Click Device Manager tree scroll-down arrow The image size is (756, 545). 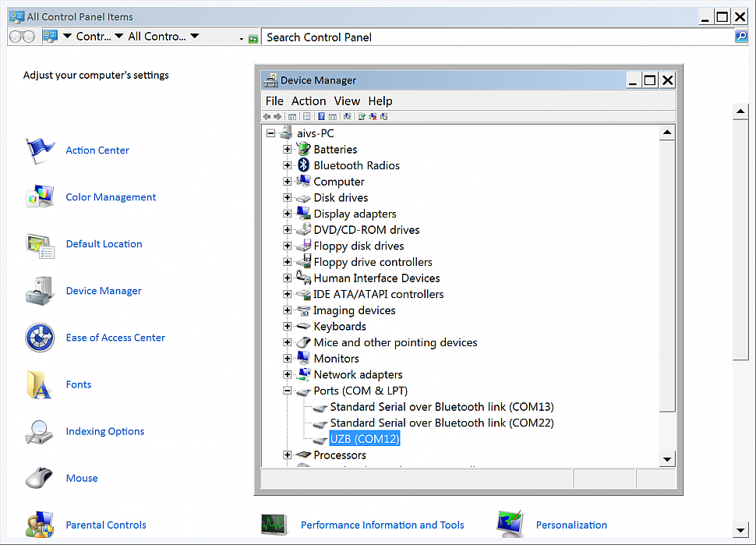(667, 459)
